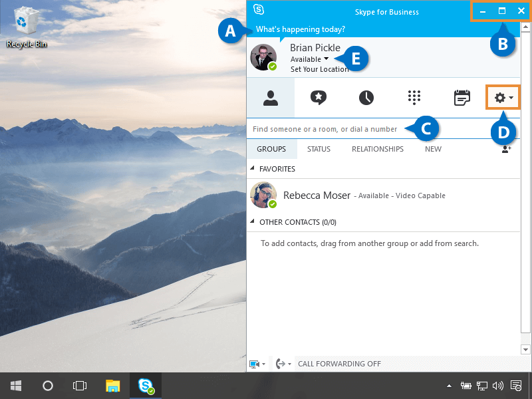This screenshot has width=532, height=399.
Task: Select Rebecca Moser contact
Action: point(315,196)
